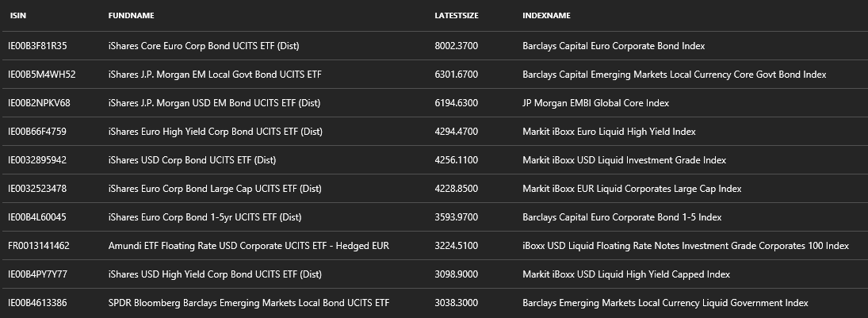Click JP Morgan EMBI Global Core Index
The image size is (868, 318).
point(595,103)
